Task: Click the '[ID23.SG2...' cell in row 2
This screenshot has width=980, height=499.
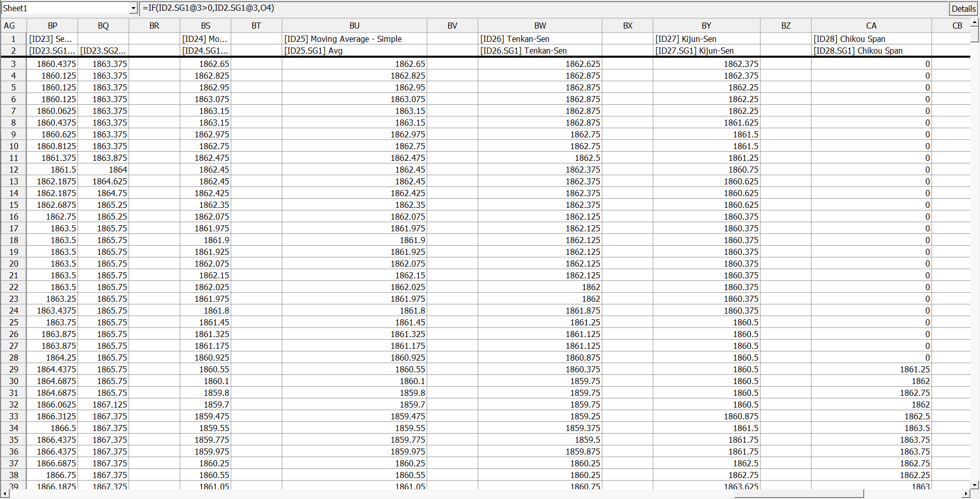Action: click(x=103, y=51)
